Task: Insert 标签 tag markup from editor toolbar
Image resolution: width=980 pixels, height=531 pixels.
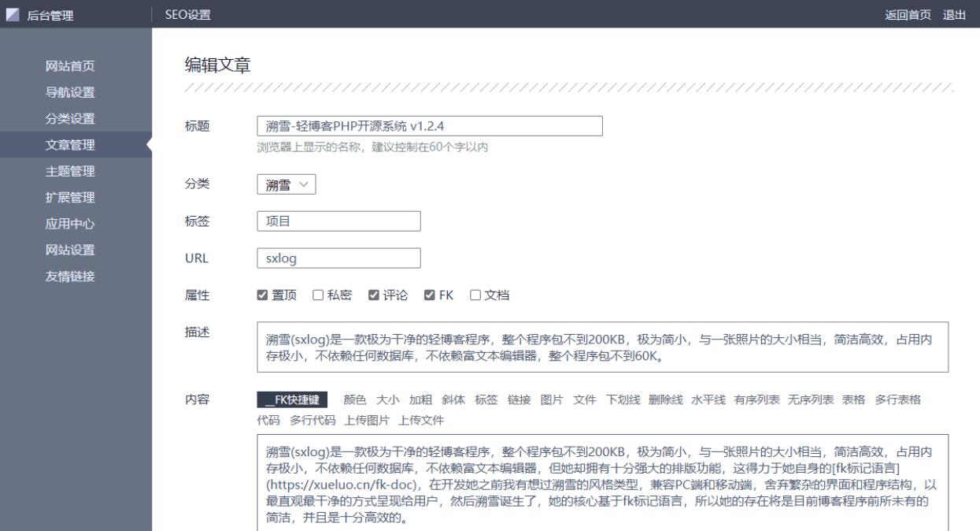Action: click(x=486, y=399)
